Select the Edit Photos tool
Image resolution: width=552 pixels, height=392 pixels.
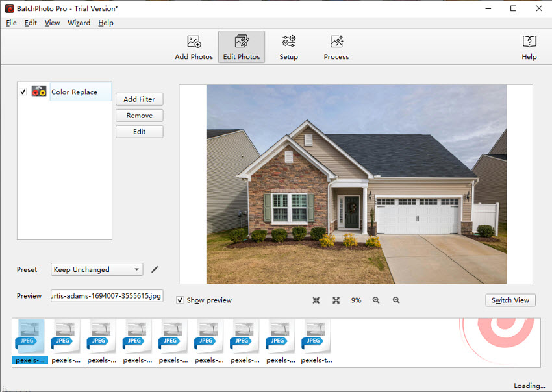241,46
